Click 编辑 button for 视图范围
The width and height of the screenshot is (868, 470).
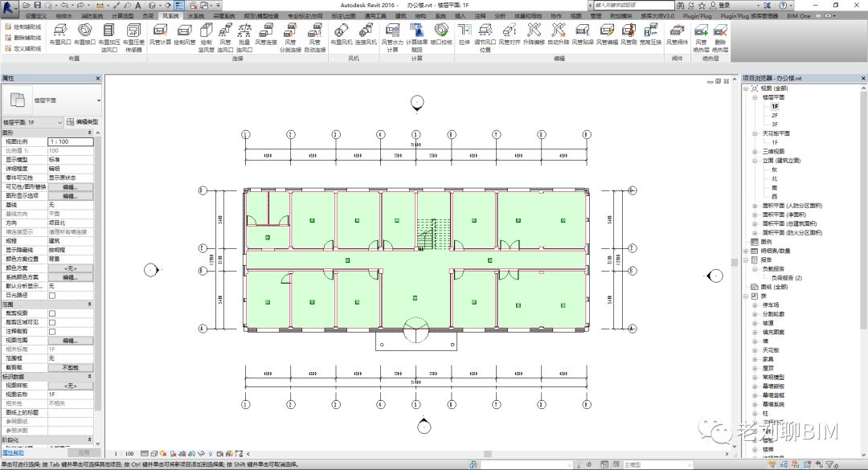tap(70, 341)
